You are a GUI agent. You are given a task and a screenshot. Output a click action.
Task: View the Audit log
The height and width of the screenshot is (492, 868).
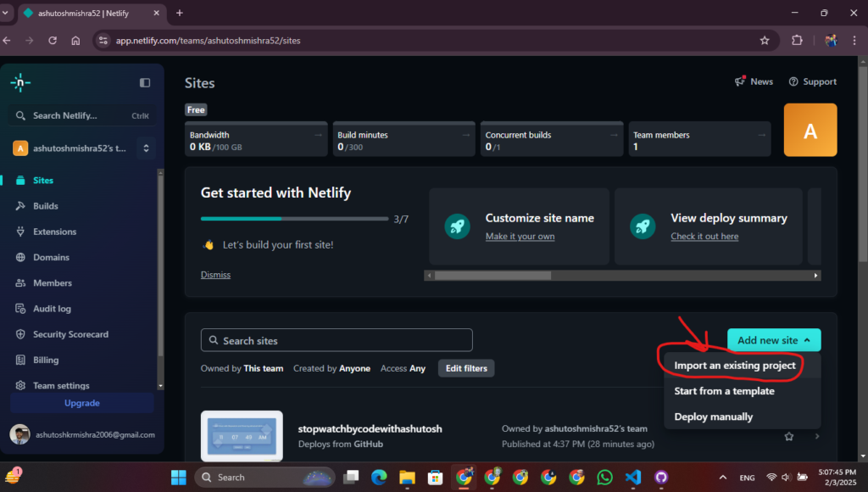click(53, 308)
